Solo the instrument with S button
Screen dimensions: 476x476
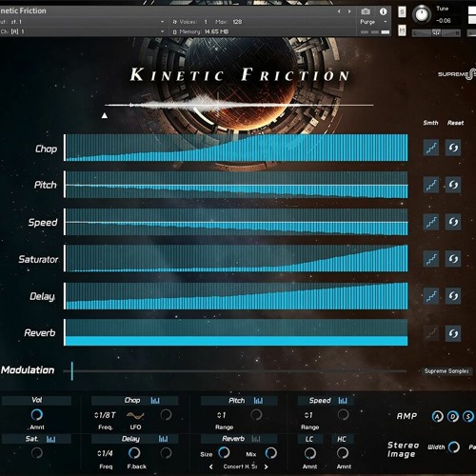tap(402, 12)
